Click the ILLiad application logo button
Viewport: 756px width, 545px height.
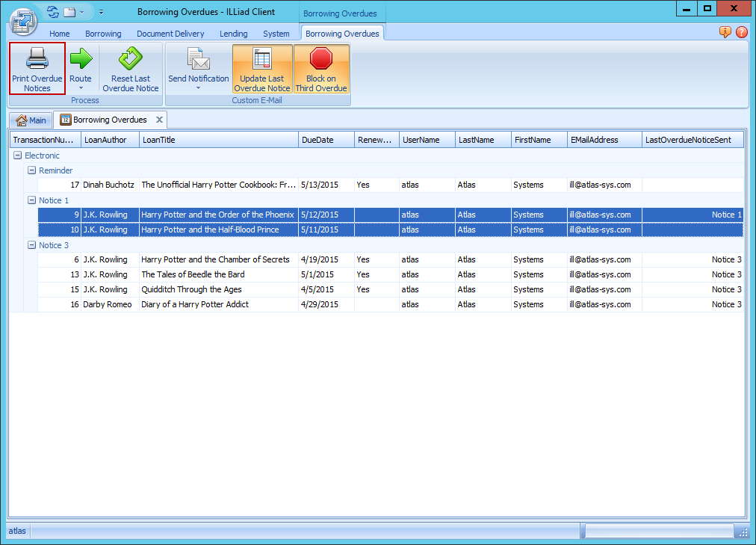pos(24,20)
